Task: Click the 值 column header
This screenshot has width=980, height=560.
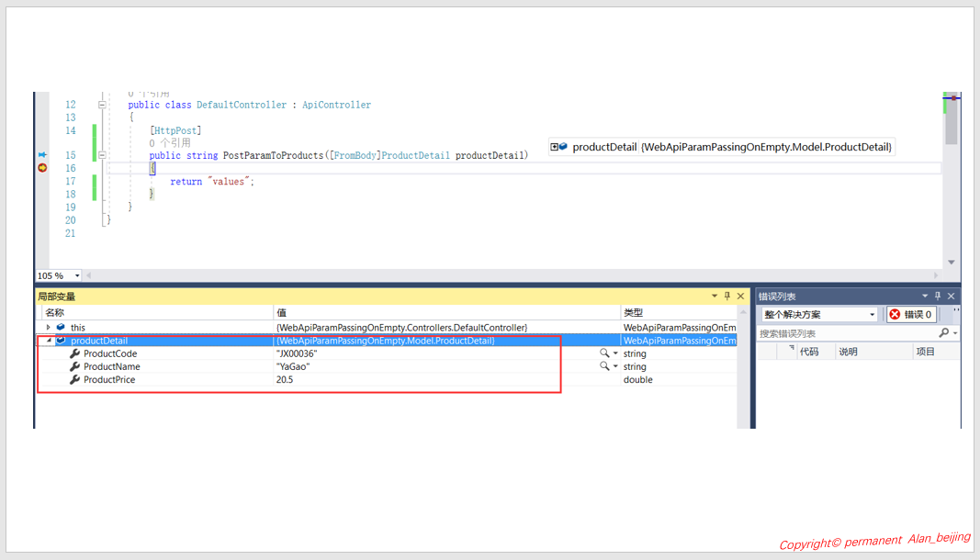Action: 447,312
